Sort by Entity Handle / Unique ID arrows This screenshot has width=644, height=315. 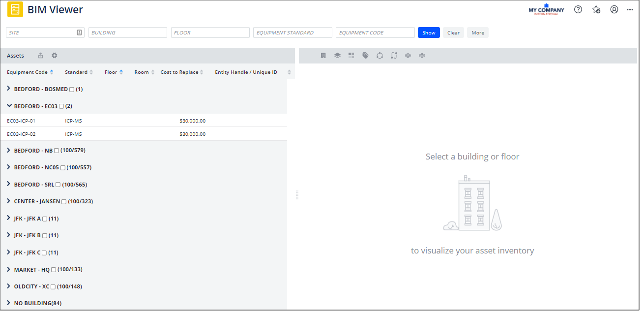point(289,72)
